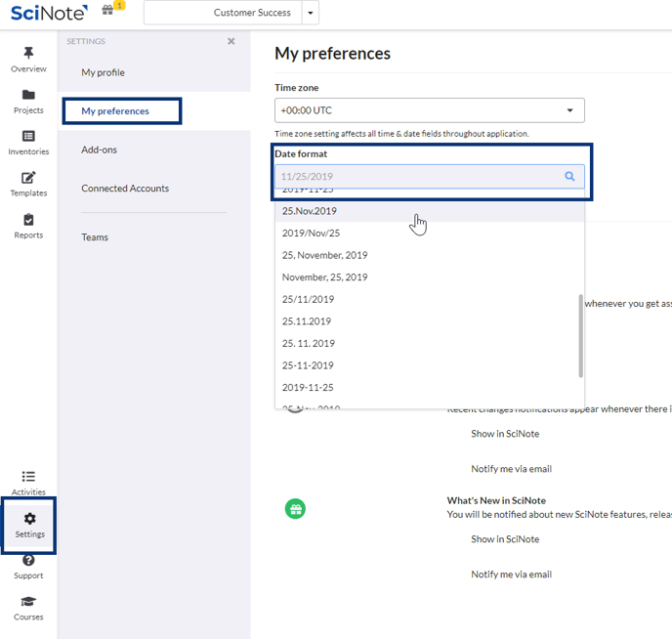Open My profile settings
Screen dimensions: 672x639
[x=103, y=72]
